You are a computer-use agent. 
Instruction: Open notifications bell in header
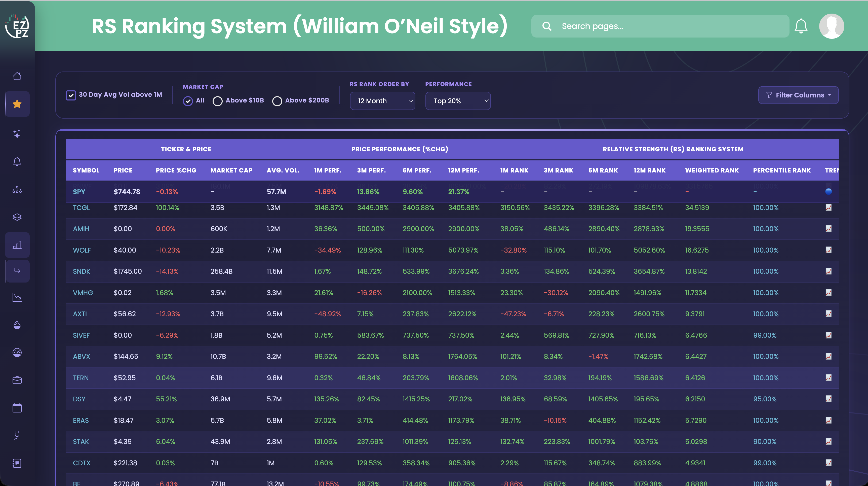(801, 26)
